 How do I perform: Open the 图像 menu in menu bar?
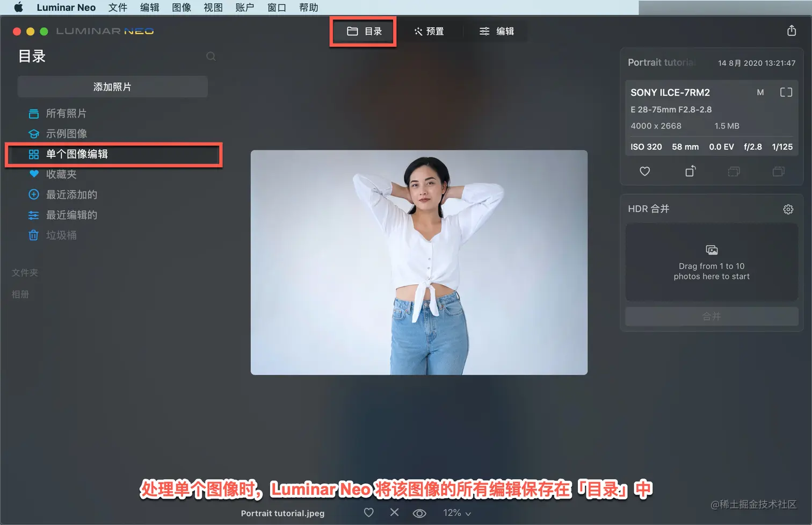click(182, 8)
